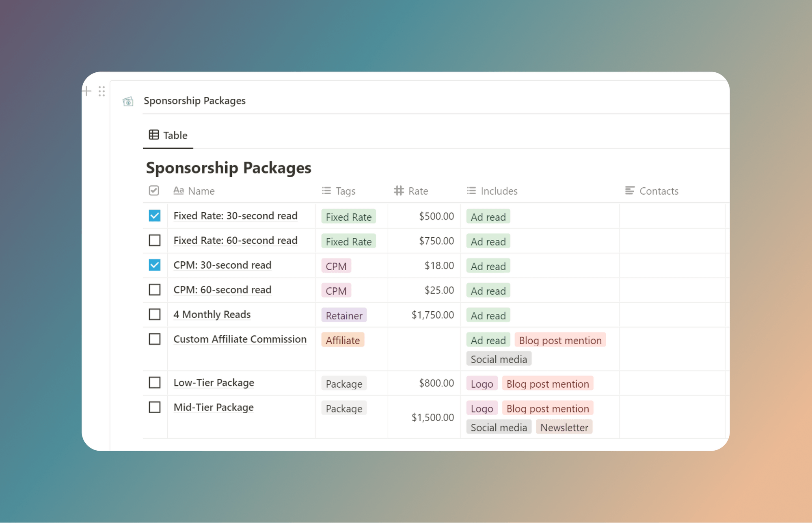Screen dimensions: 812x523
Task: Click the checkmark icon in the table header
Action: point(154,191)
